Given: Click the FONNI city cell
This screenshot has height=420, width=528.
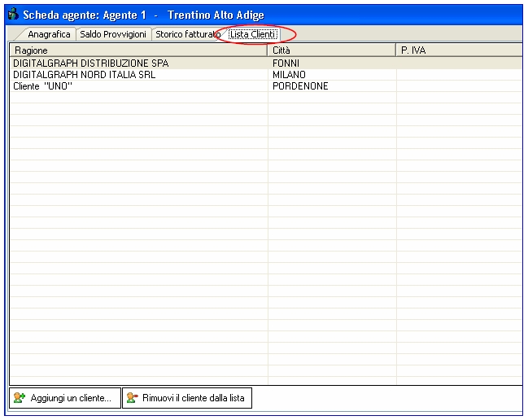Looking at the screenshot, I should pyautogui.click(x=332, y=63).
